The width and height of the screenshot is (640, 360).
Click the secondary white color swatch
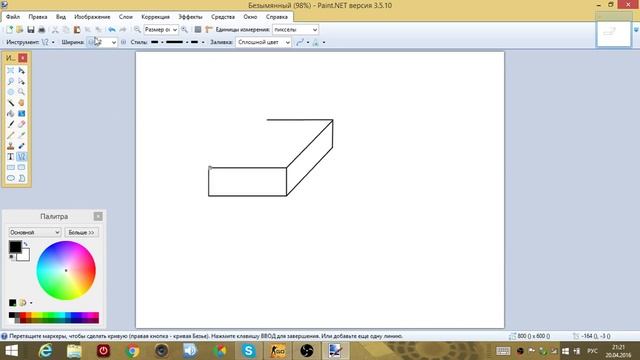(24, 256)
